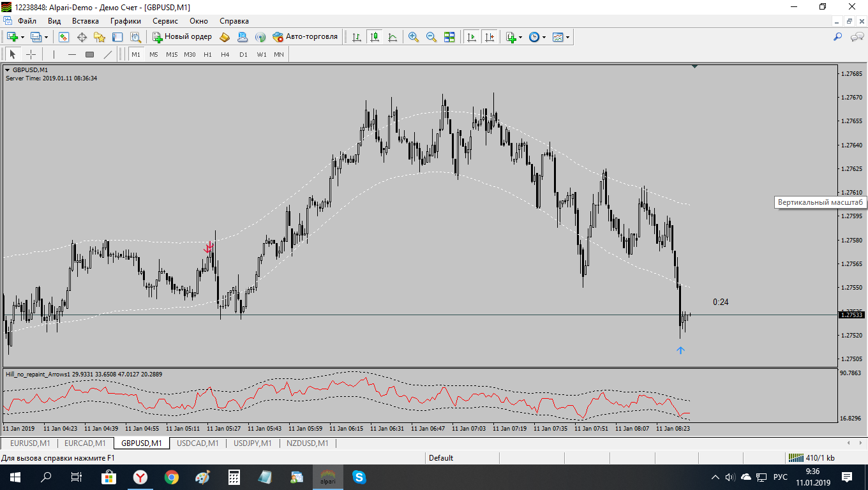This screenshot has height=490, width=868.
Task: Tile chart windows icon
Action: (x=449, y=37)
